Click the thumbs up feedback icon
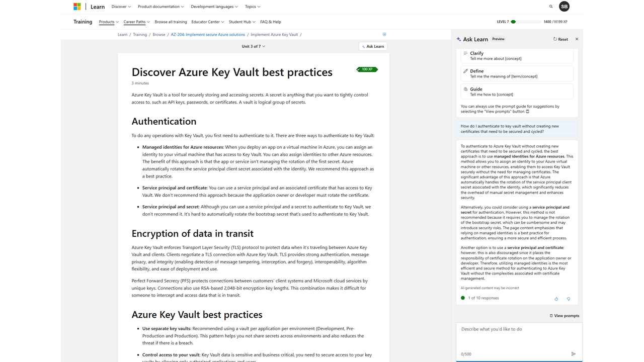Viewport: 644px width, 362px height. point(556,299)
